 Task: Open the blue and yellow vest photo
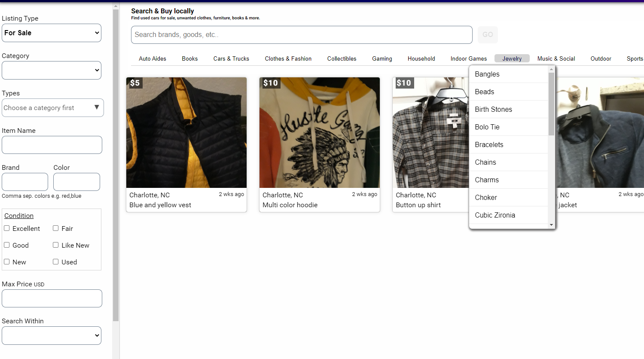(186, 132)
